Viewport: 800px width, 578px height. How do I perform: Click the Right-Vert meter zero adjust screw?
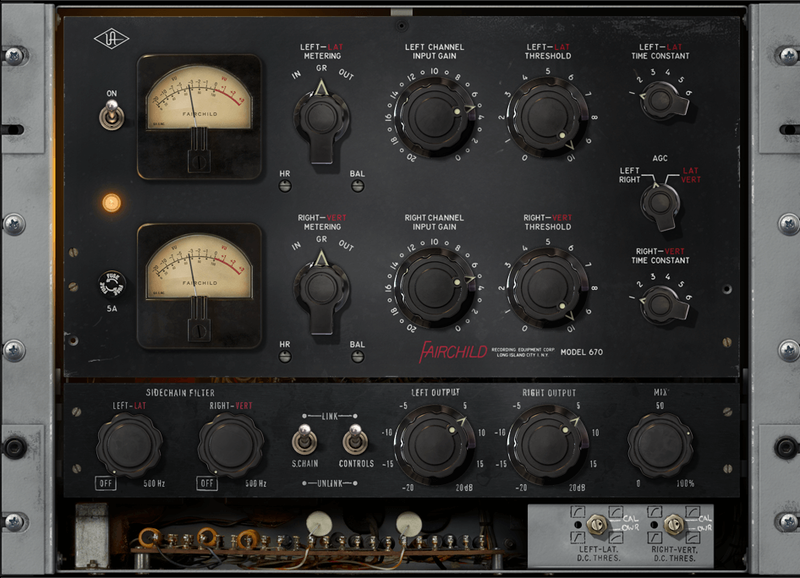[x=199, y=331]
